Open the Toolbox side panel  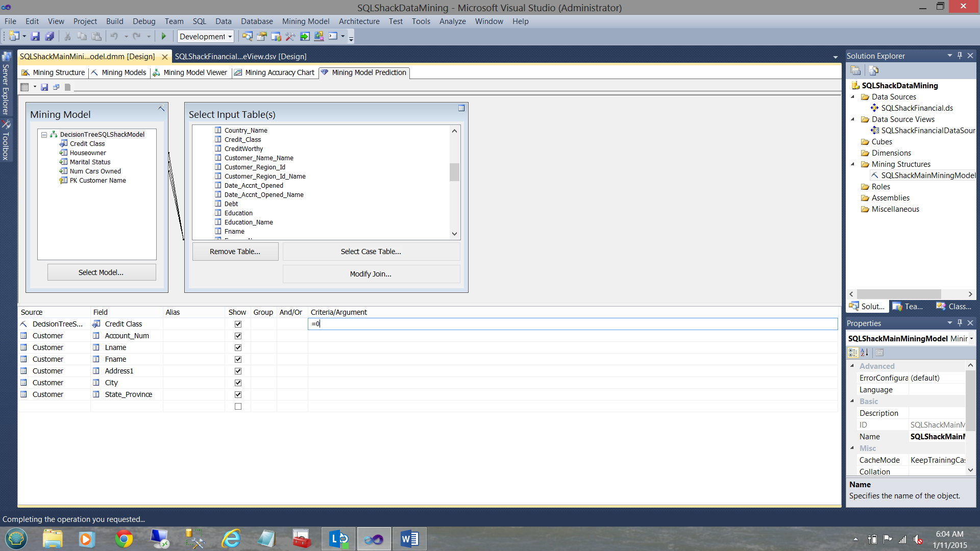[6, 142]
